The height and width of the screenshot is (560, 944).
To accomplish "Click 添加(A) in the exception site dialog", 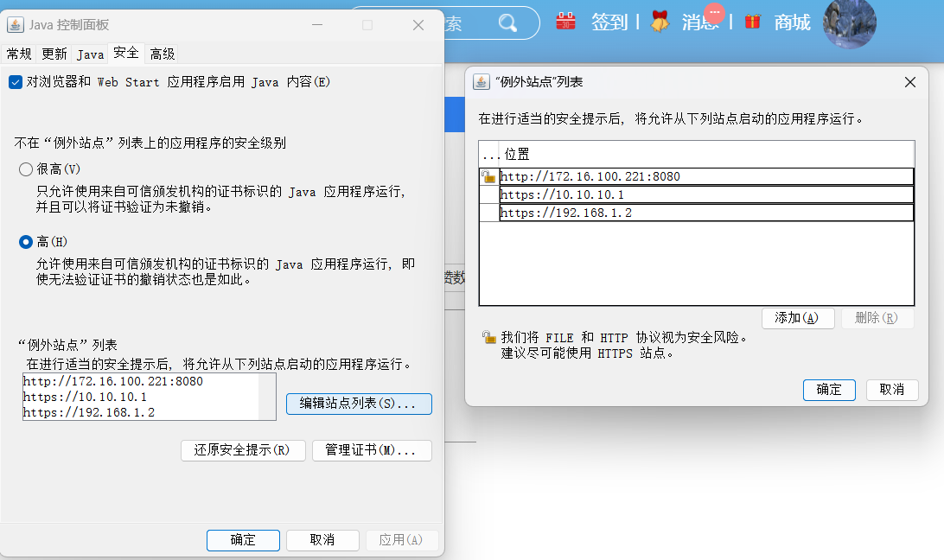I will pos(798,318).
